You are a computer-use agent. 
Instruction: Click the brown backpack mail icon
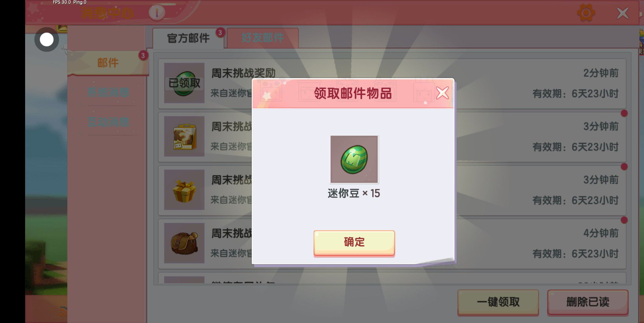(184, 243)
